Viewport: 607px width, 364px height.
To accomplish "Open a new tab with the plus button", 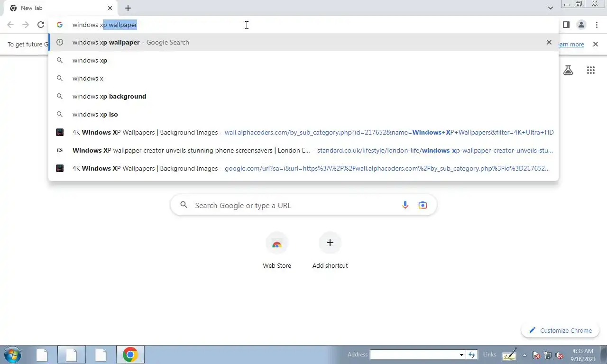I will point(128,8).
